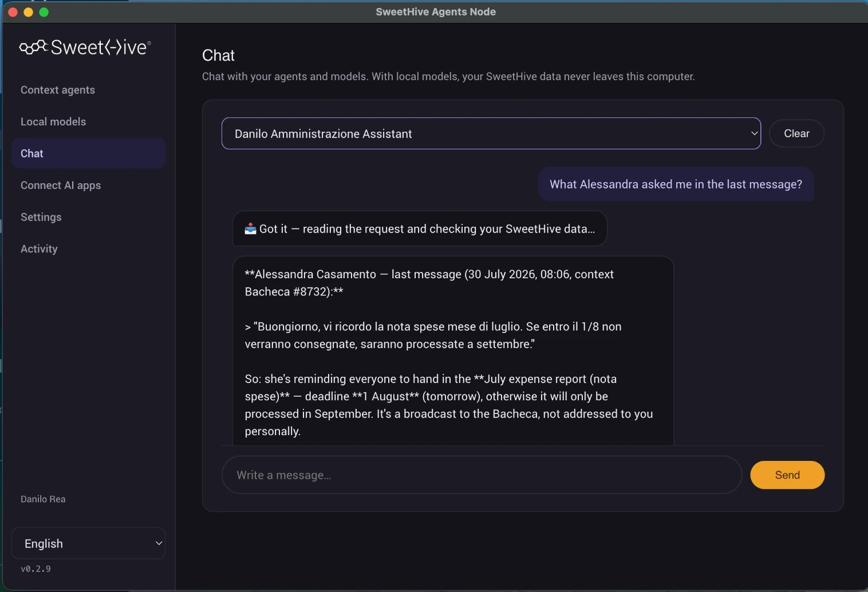The height and width of the screenshot is (592, 868).
Task: Click the Chat page heading
Action: pos(218,55)
